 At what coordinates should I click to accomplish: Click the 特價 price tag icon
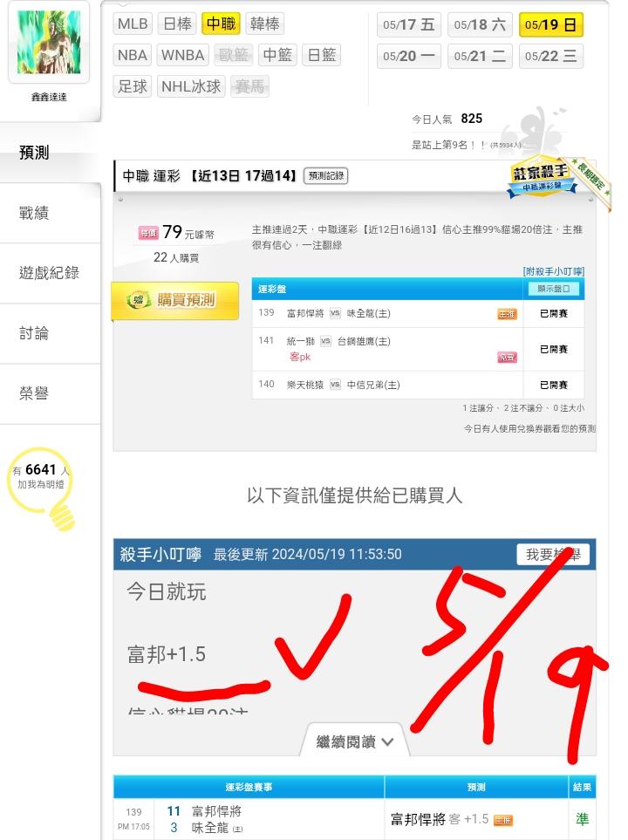[148, 233]
